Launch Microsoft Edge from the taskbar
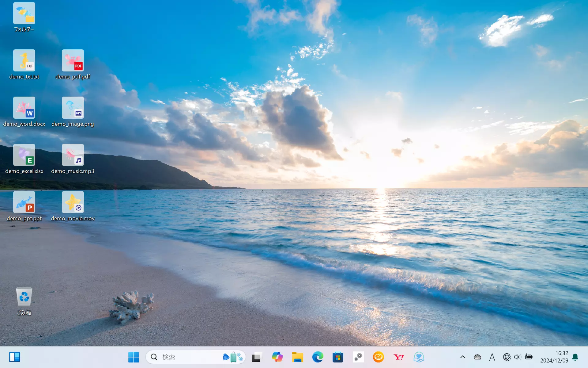This screenshot has height=368, width=588. point(318,357)
